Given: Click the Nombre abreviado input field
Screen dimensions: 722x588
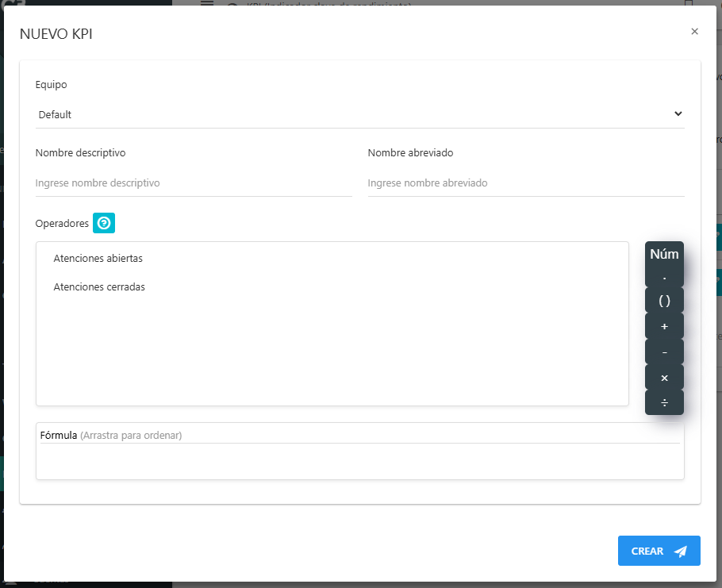Looking at the screenshot, I should click(525, 183).
